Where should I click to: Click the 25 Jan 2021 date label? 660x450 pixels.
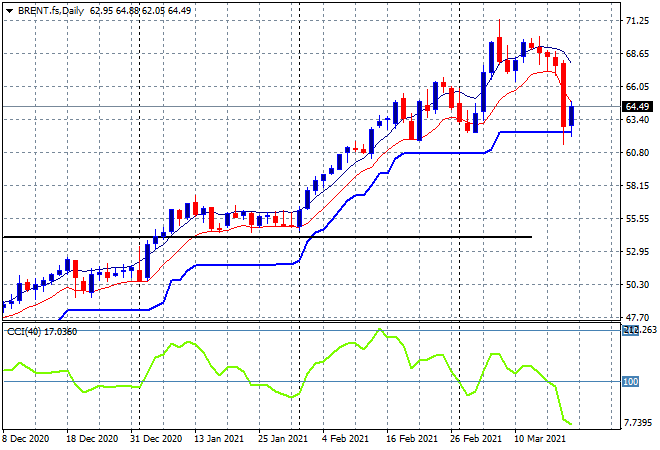tap(283, 439)
